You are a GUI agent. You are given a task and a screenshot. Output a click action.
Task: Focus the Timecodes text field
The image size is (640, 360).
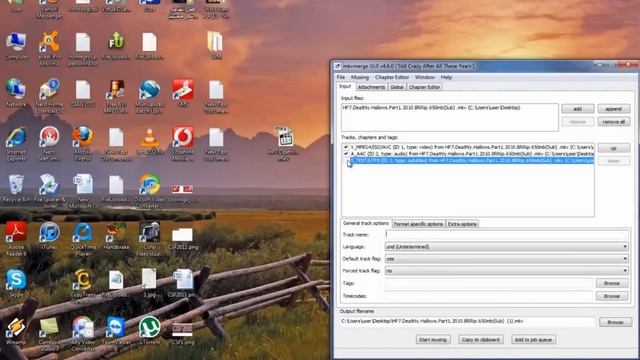pyautogui.click(x=489, y=296)
